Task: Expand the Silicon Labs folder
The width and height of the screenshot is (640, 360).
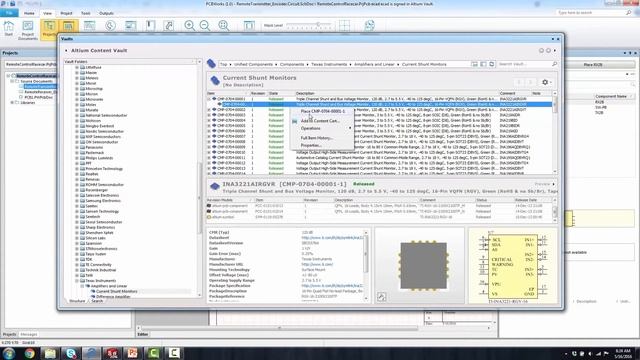Action: coord(77,238)
